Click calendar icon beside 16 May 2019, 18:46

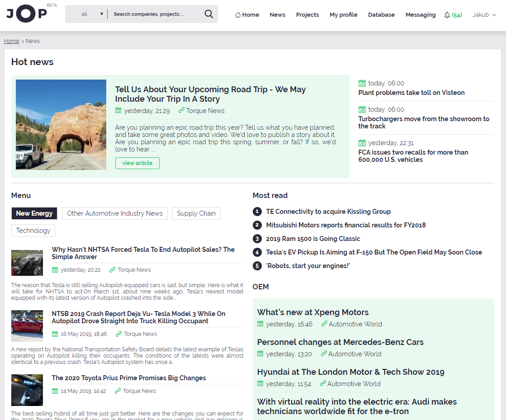pos(55,334)
